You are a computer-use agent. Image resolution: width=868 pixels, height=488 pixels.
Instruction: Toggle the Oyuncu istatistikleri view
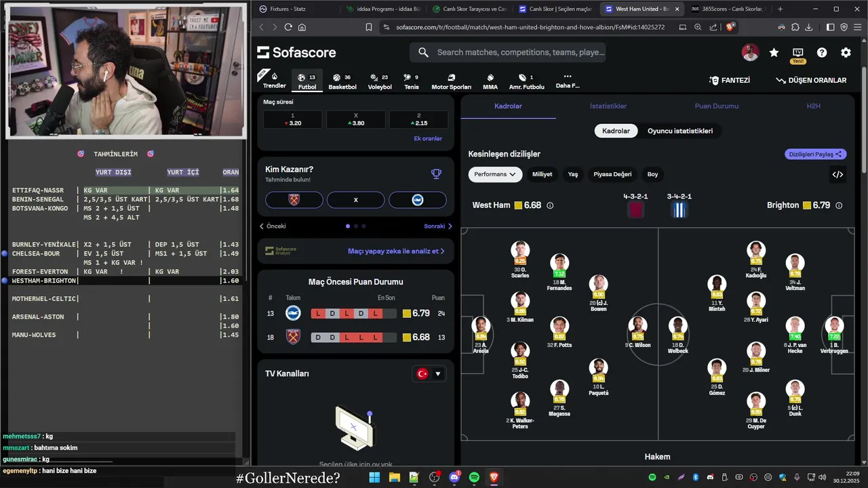680,131
